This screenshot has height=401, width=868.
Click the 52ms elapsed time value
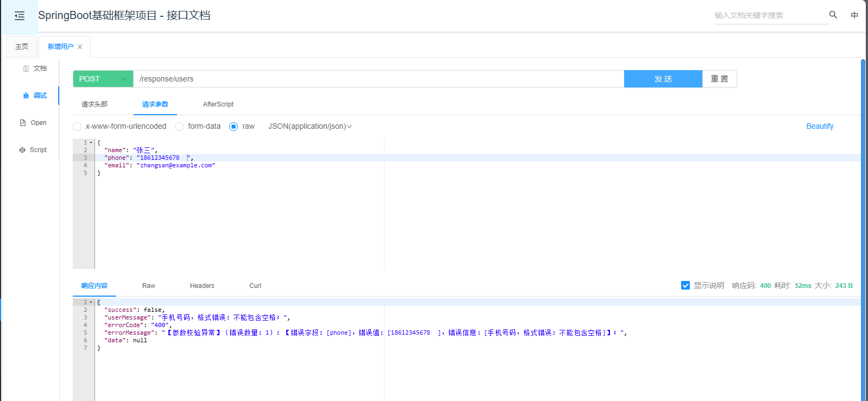point(803,286)
